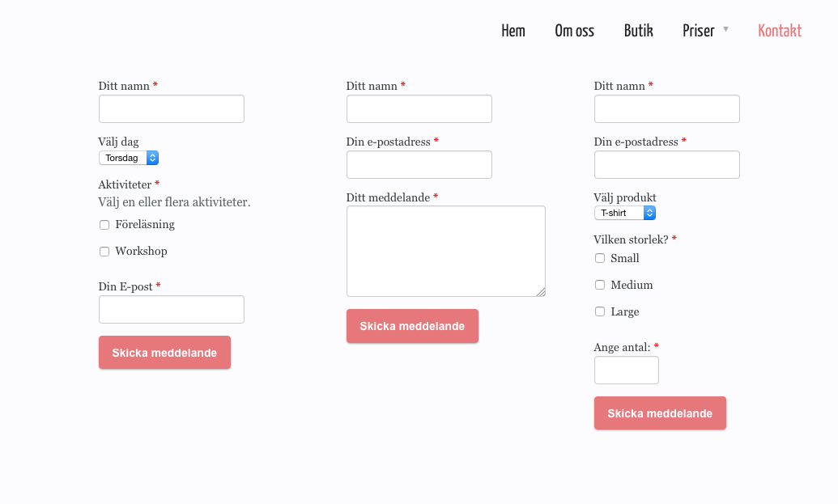Open the Om oss page
The image size is (838, 504).
(575, 31)
